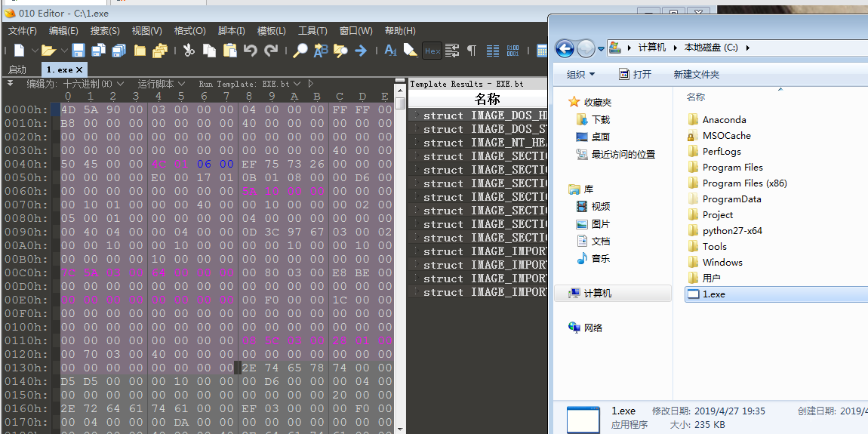The image size is (868, 434).
Task: Paste from clipboard with toolbar icon
Action: tap(229, 51)
